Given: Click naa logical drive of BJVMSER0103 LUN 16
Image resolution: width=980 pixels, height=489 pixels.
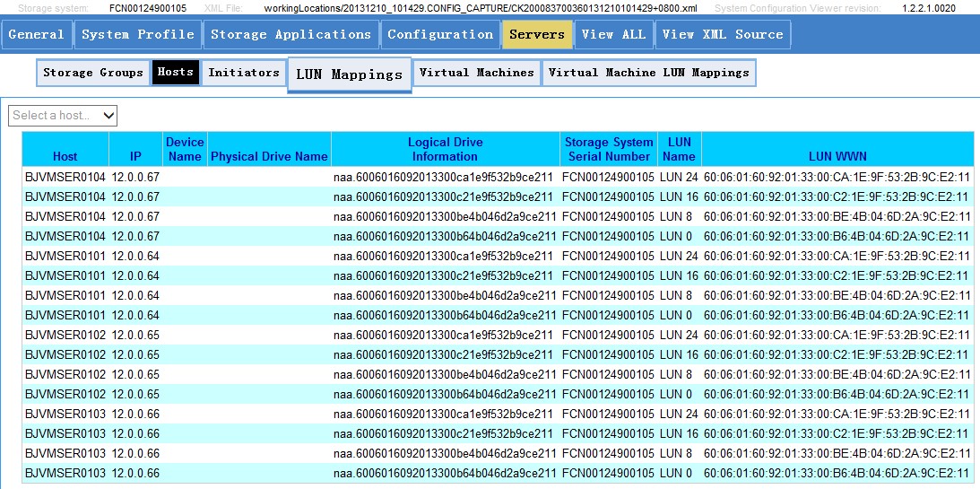Looking at the screenshot, I should point(443,434).
